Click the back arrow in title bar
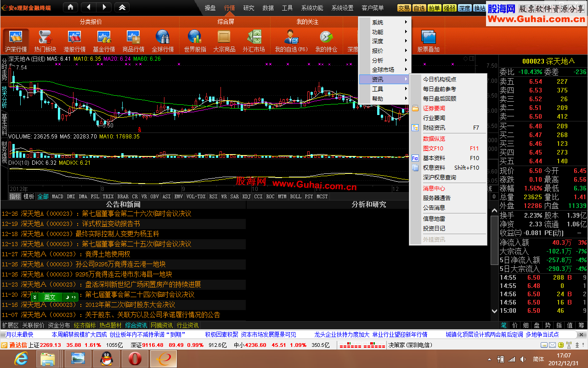The height and width of the screenshot is (368, 588). (89, 7)
